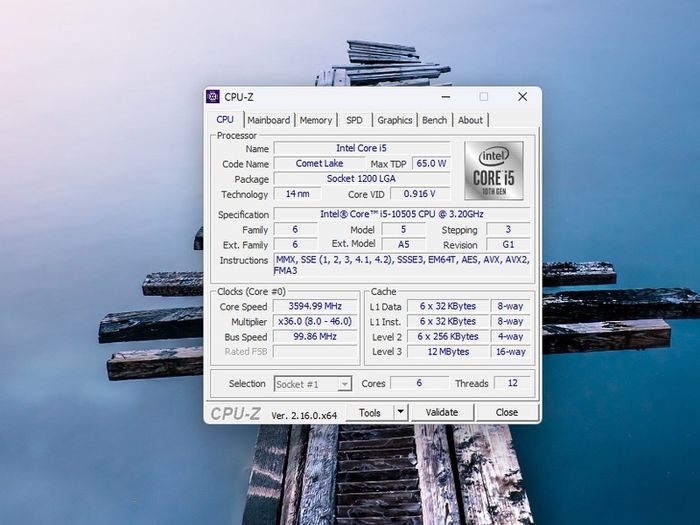The width and height of the screenshot is (700, 525).
Task: Expand the Tools dropdown arrow
Action: pos(400,412)
